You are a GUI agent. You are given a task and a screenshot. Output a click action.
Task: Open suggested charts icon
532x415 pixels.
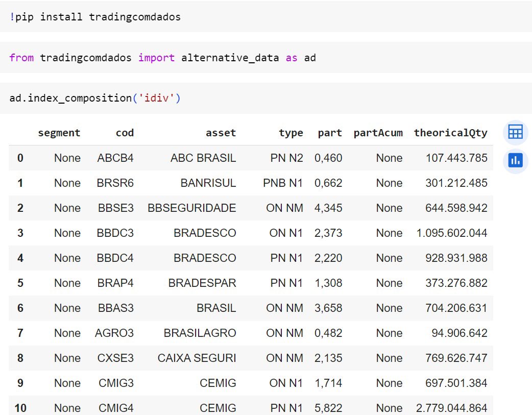(x=515, y=160)
